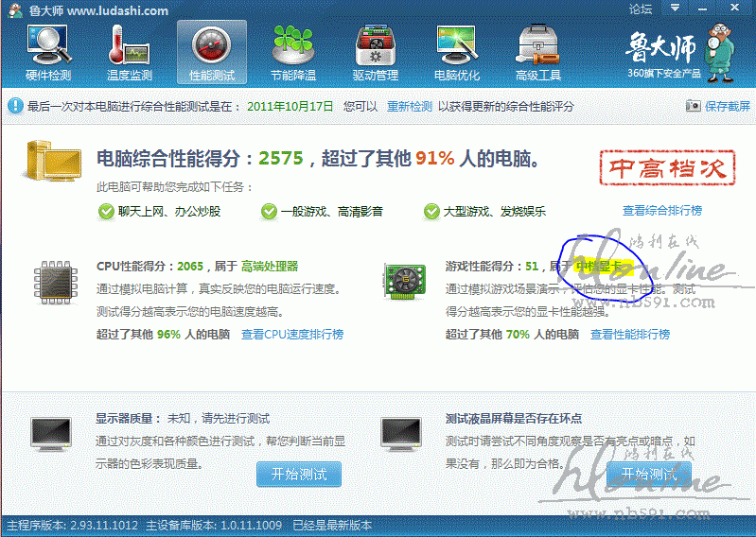Click the green check beside 大型游戏、发烧娱乐

click(431, 212)
